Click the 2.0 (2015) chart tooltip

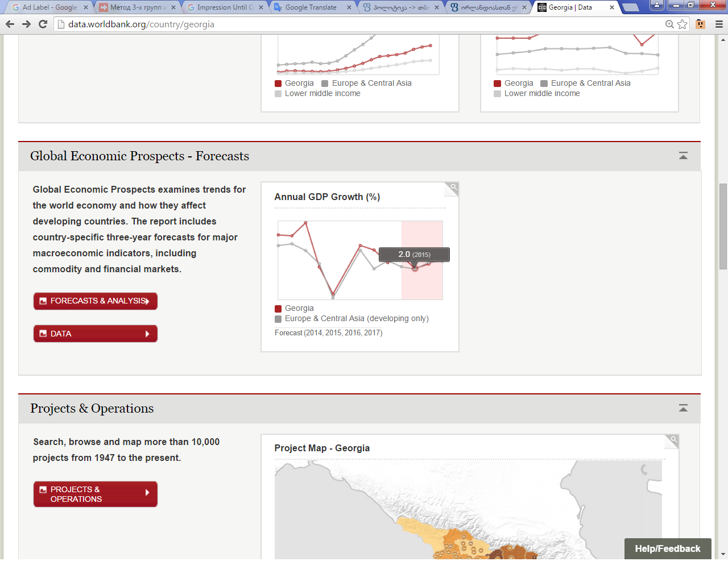click(x=414, y=255)
